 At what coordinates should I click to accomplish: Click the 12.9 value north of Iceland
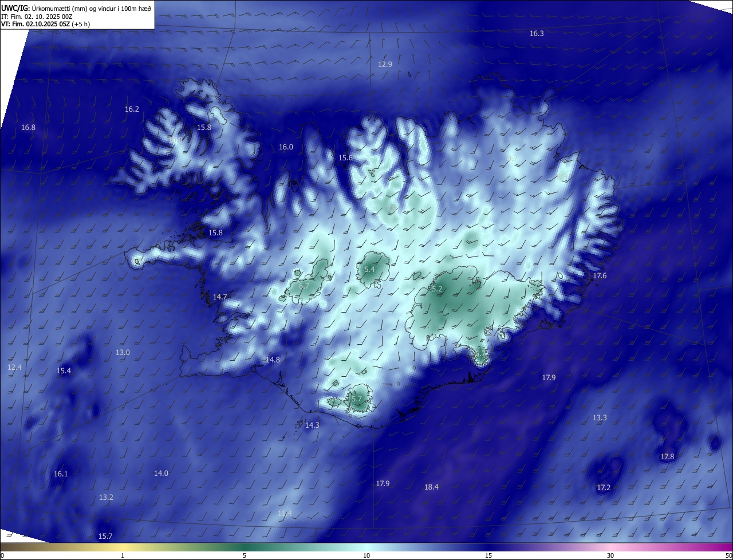(x=385, y=65)
